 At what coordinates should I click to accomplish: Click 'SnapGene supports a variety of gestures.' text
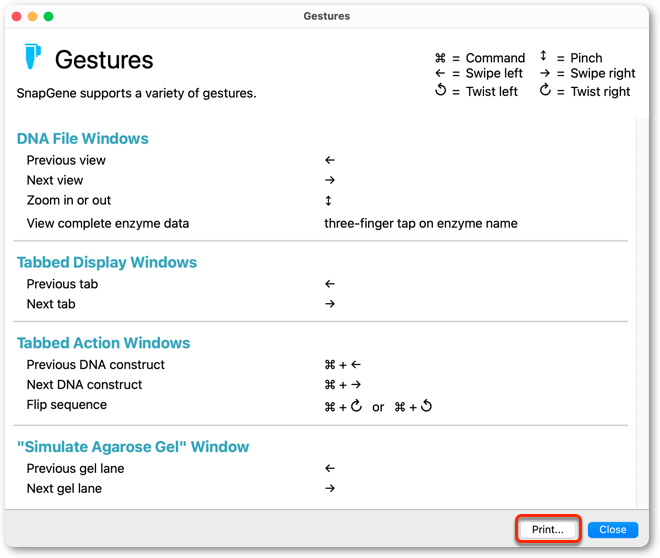tap(136, 93)
